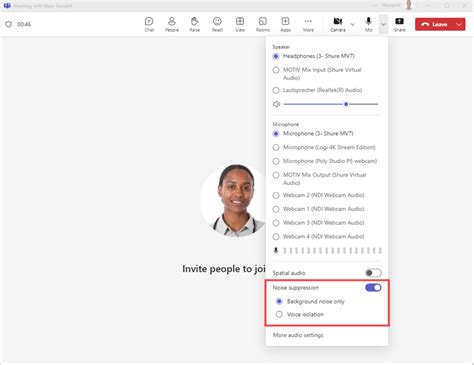Click the Microphone section heading
Viewport: 474px width, 365px height.
286,124
